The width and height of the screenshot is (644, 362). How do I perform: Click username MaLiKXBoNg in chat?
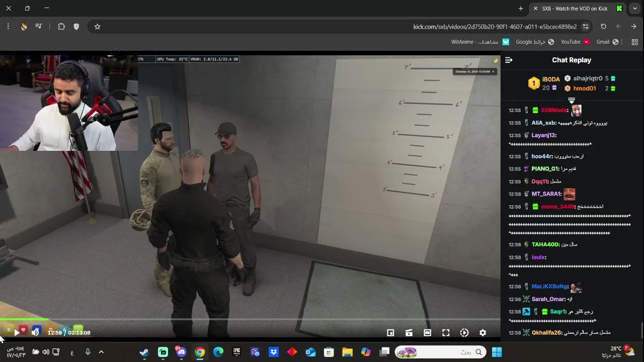(549, 287)
